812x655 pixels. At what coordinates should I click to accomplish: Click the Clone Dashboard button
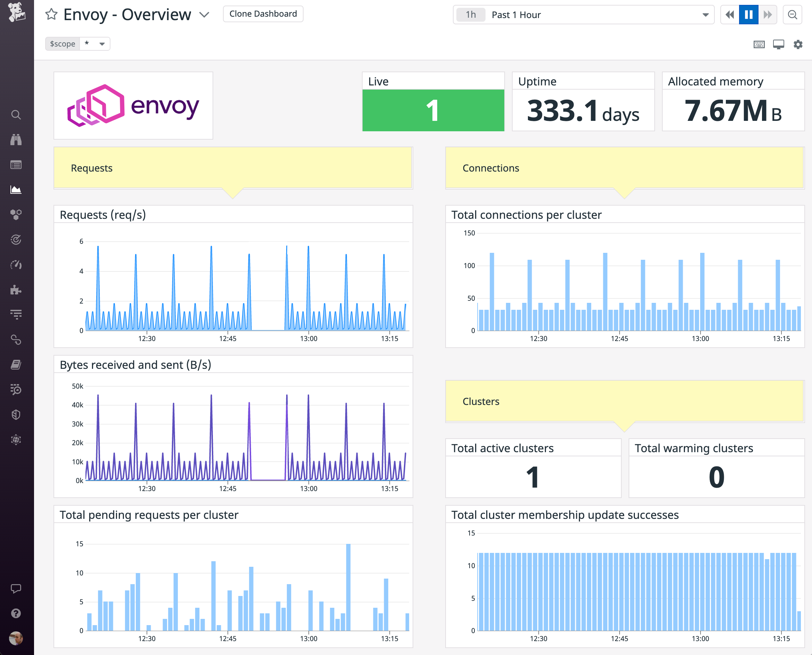pos(263,14)
